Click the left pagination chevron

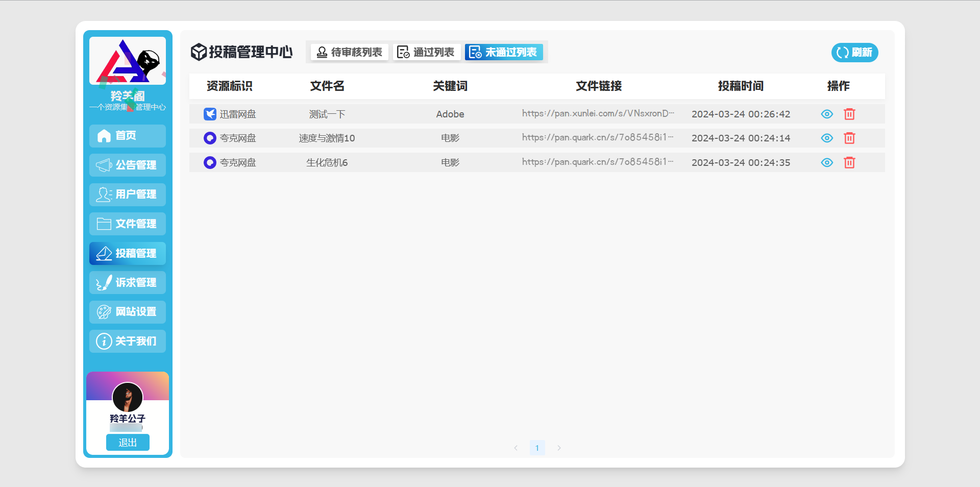516,448
